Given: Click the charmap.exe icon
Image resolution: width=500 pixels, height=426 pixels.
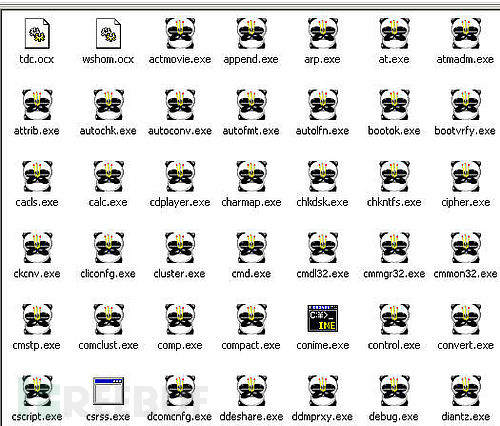Looking at the screenshot, I should tap(251, 176).
